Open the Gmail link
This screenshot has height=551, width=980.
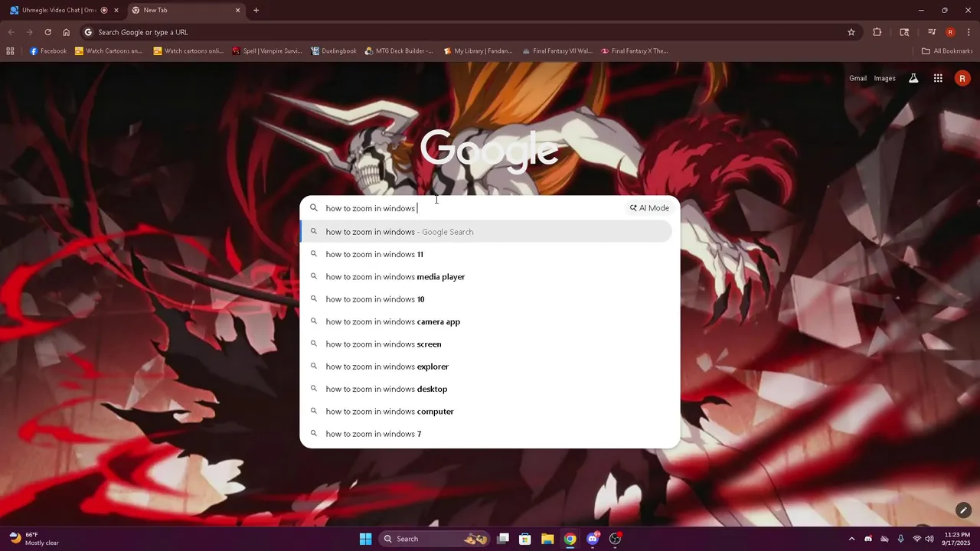[857, 78]
